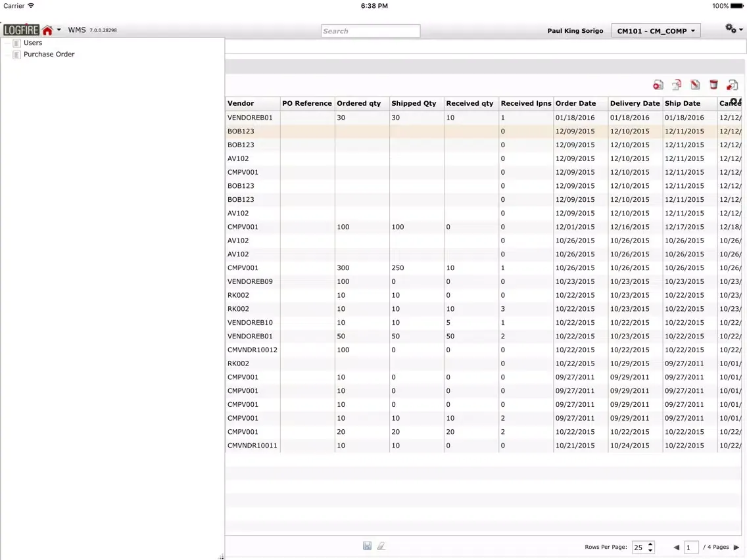The height and width of the screenshot is (560, 747).
Task: Open Purchase Order from the menu tree
Action: [49, 55]
